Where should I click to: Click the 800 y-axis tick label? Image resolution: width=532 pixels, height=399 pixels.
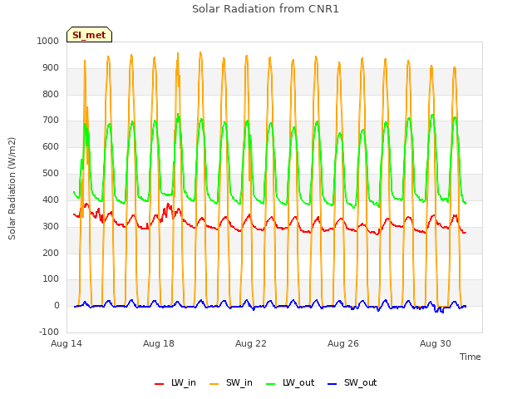click(x=51, y=94)
